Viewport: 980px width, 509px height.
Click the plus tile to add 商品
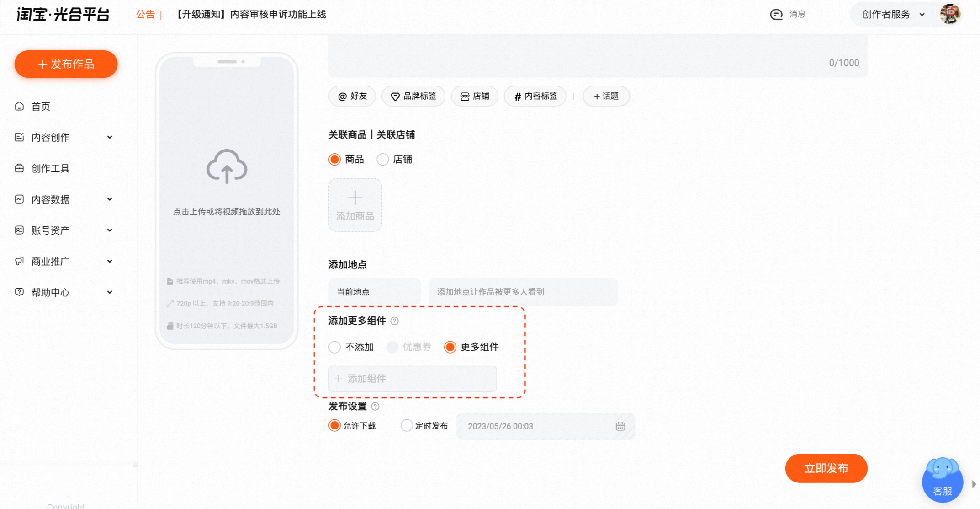[x=355, y=205]
